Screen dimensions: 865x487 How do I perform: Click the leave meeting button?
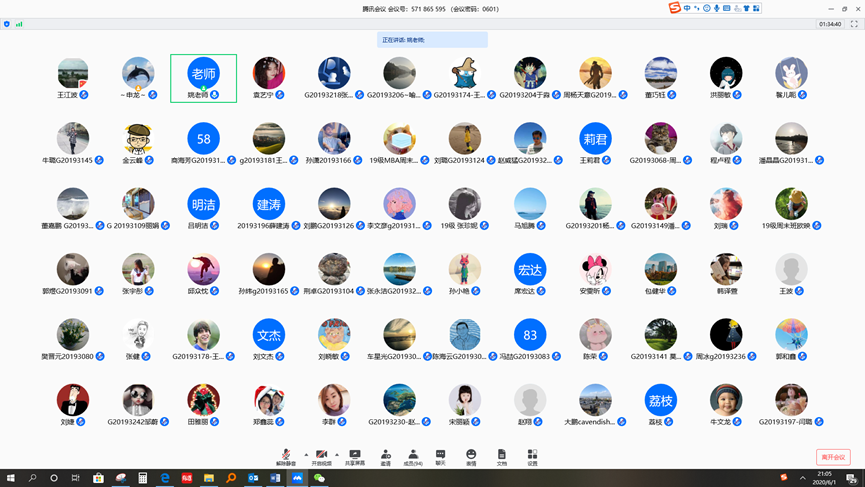(x=832, y=457)
